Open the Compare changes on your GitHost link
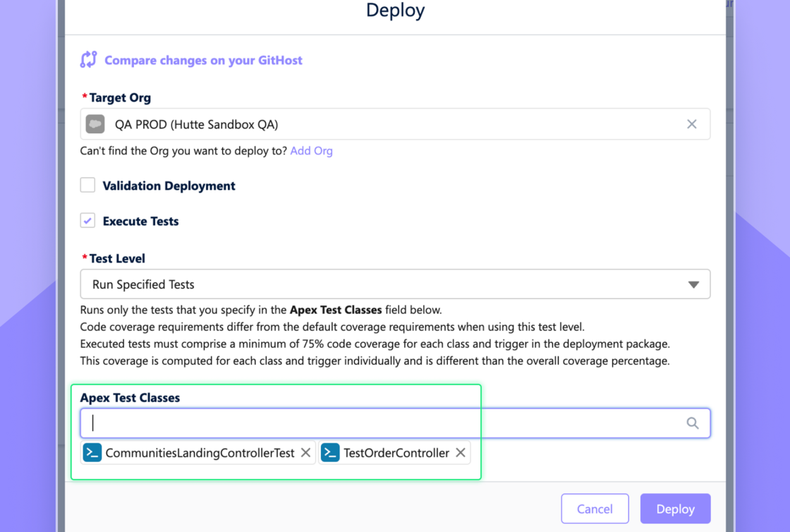Image resolution: width=790 pixels, height=532 pixels. (203, 61)
